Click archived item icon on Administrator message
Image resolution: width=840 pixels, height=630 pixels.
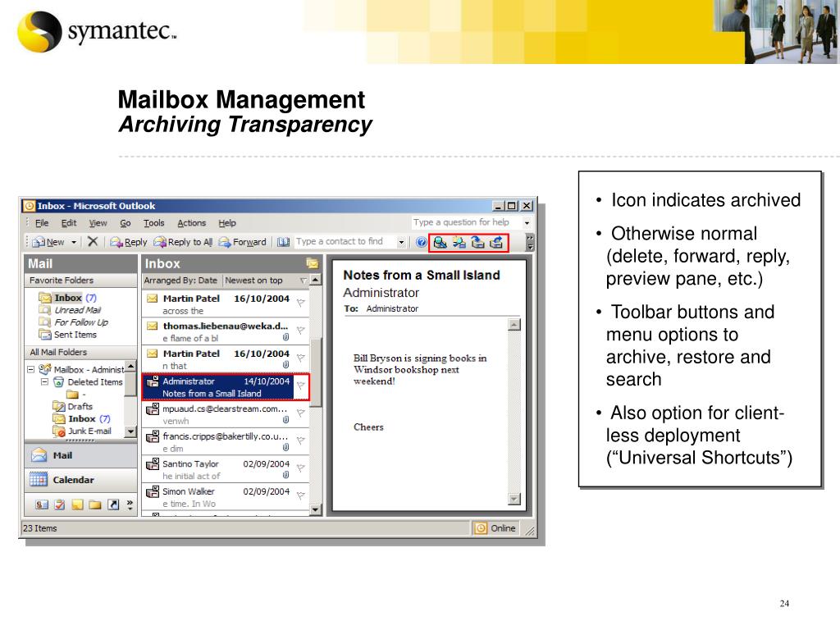point(153,381)
